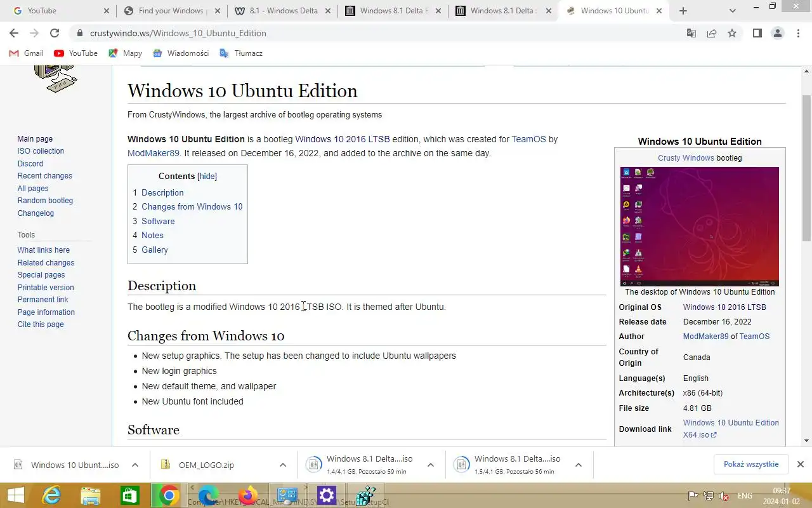Image resolution: width=812 pixels, height=508 pixels.
Task: Click the Windows Start button
Action: coord(15,495)
